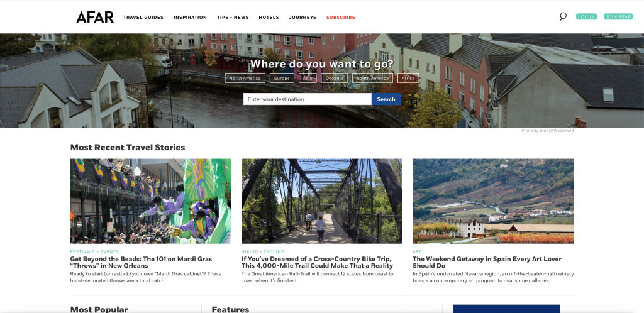Open the Hotels nav item
The width and height of the screenshot is (644, 313).
[269, 17]
